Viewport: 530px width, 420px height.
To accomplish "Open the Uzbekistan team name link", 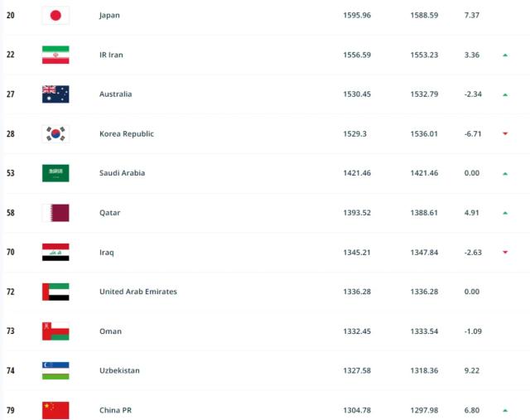I will pyautogui.click(x=119, y=370).
